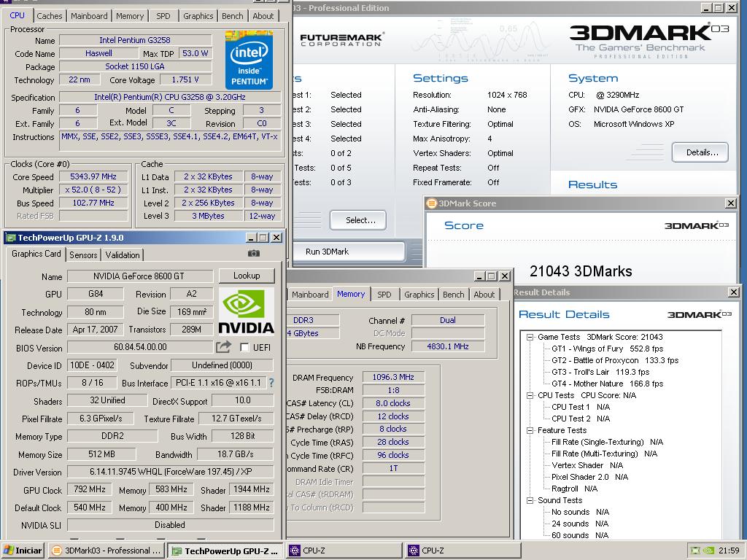Click the taskbar clock showing 21:59

click(729, 551)
